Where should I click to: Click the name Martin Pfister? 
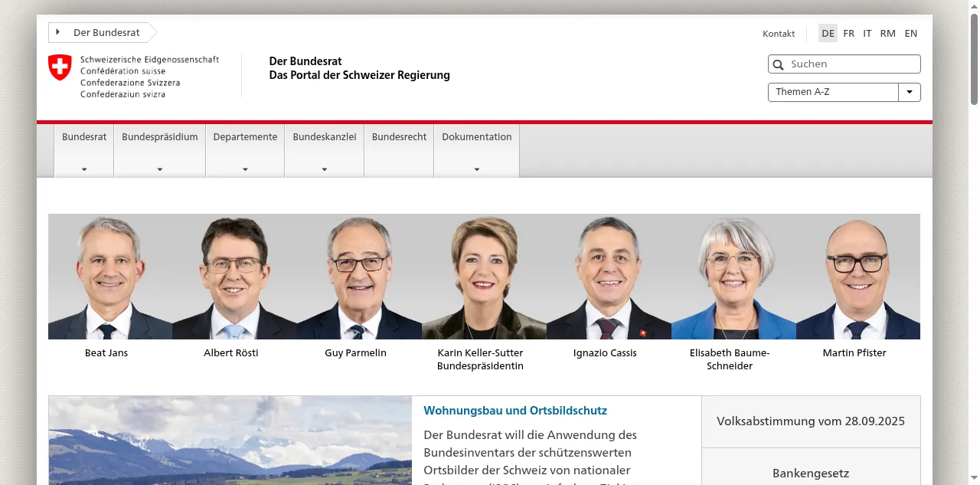(x=854, y=353)
